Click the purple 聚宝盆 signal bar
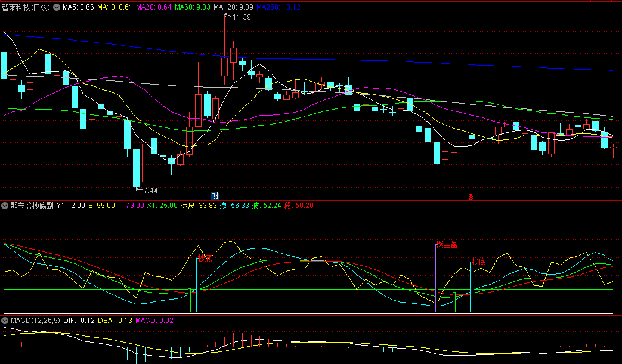This screenshot has width=622, height=364. pyautogui.click(x=437, y=278)
